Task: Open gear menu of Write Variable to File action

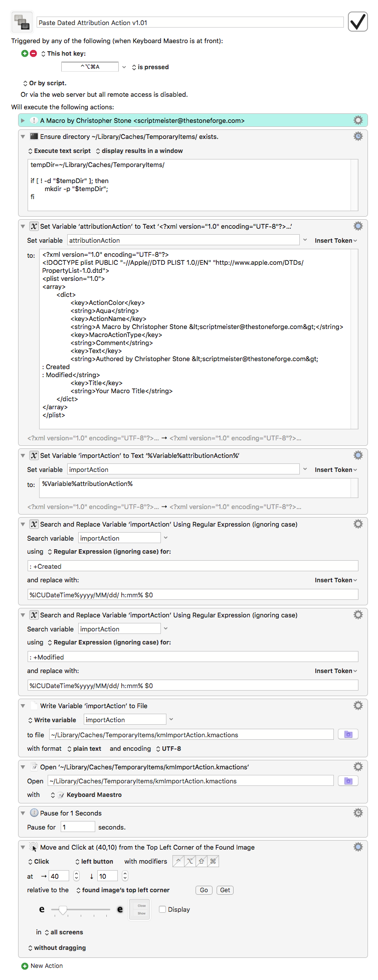Action: pos(358,706)
